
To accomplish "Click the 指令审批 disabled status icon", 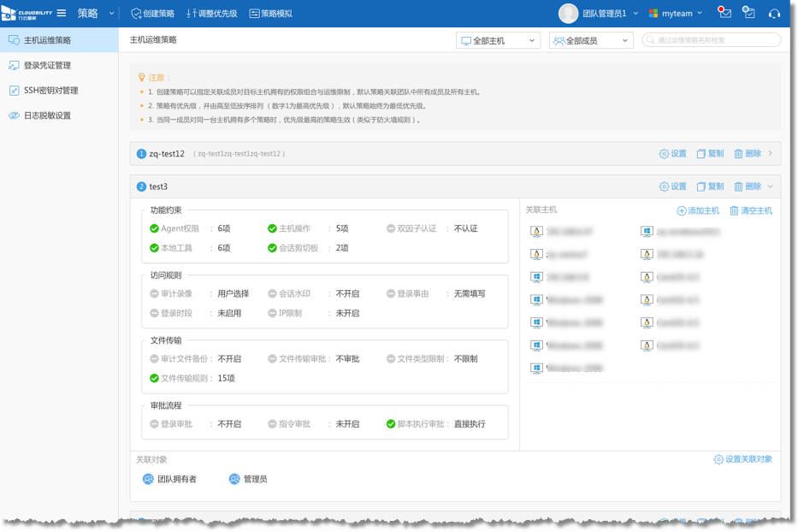I will 272,424.
